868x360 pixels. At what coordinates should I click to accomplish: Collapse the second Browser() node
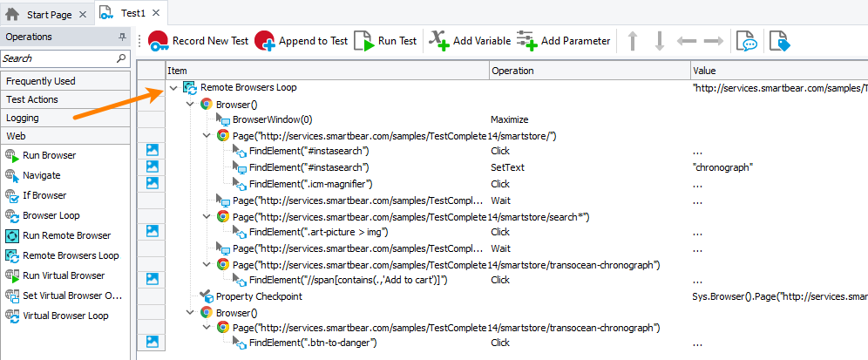pos(191,312)
